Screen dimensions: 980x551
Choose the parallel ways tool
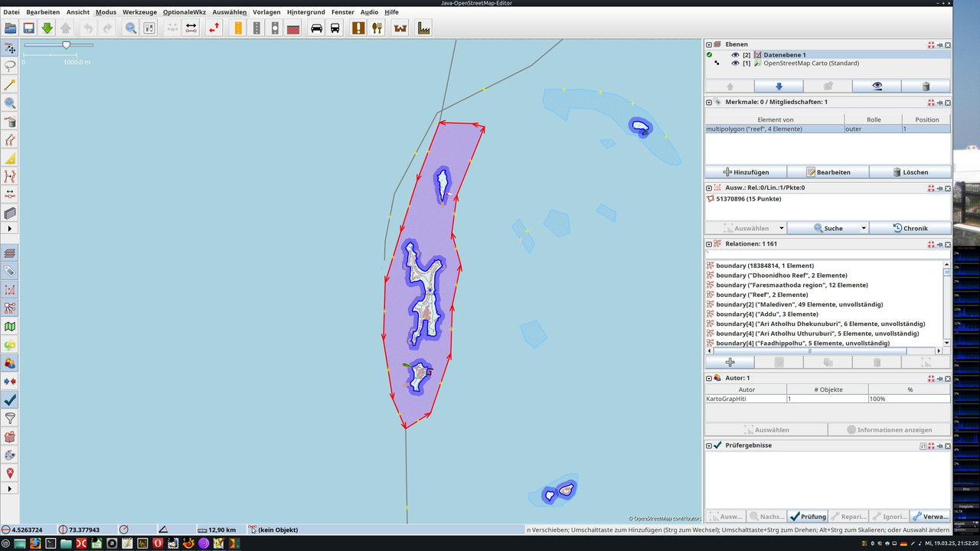[x=10, y=140]
